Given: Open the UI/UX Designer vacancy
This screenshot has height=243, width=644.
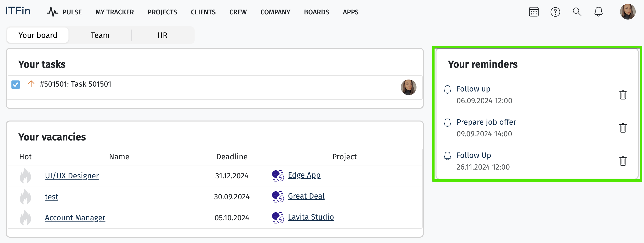Looking at the screenshot, I should coord(72,176).
